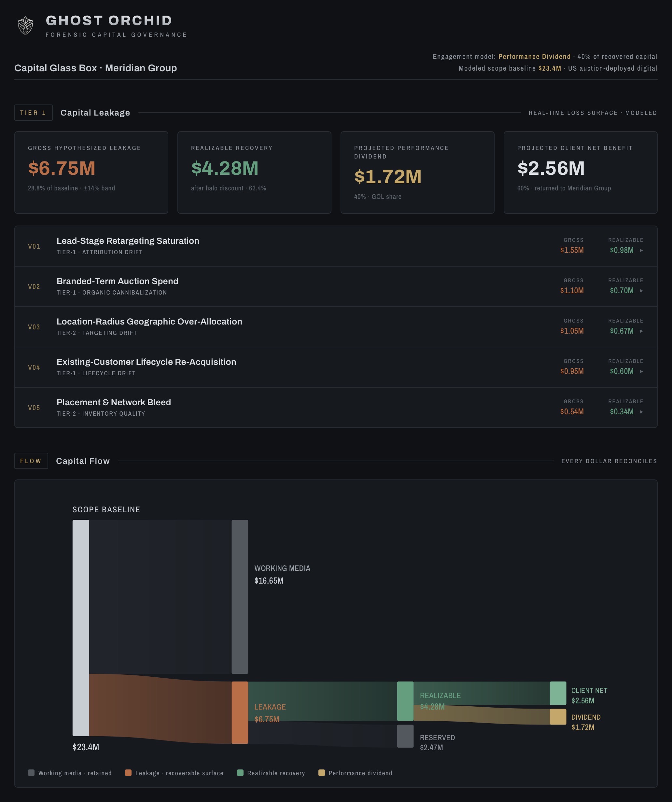Click the gold Dividend node bar
The image size is (672, 802).
558,717
